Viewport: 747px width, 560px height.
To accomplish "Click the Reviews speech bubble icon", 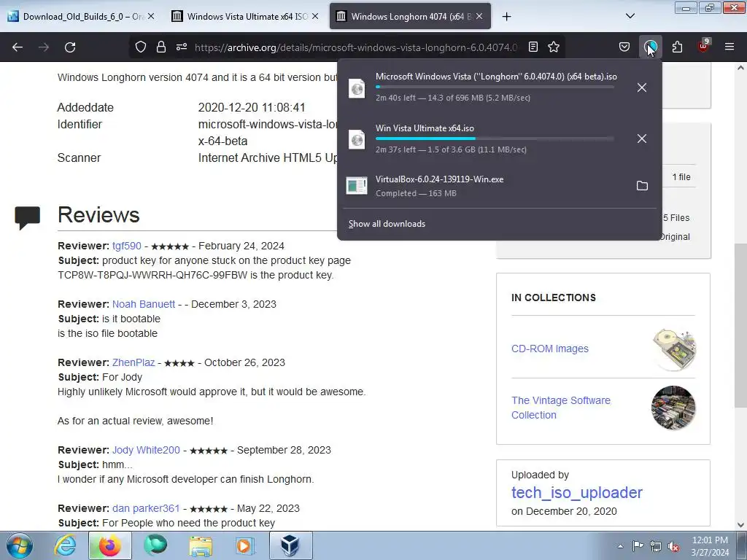I will coord(27,217).
